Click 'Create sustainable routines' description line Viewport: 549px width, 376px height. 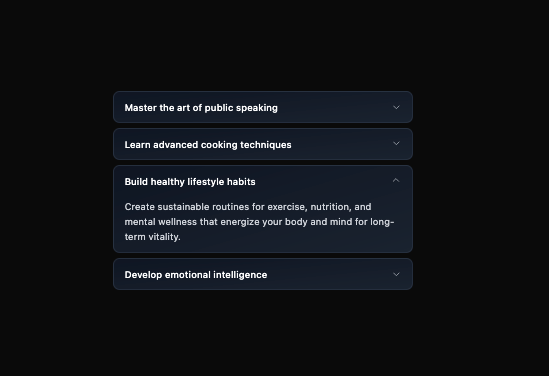248,207
